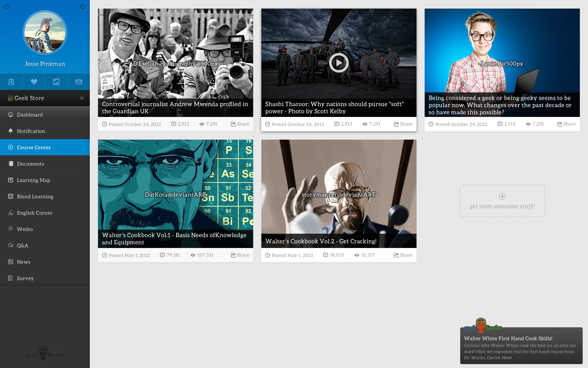Click 'Walter's Cookbook Vol.2 - Get Cracking!' title
Viewport: 588px width, 368px height.
321,241
